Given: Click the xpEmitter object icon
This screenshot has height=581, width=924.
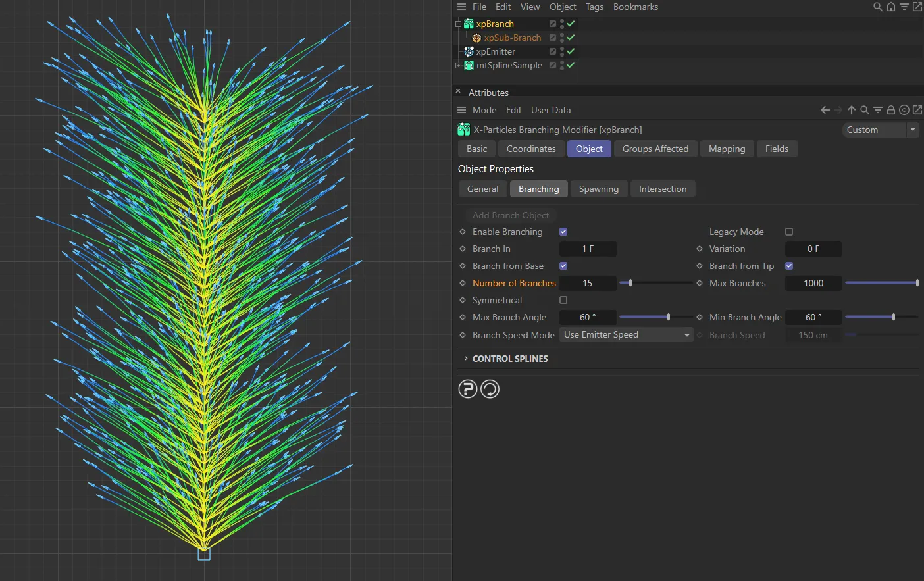Looking at the screenshot, I should (469, 51).
